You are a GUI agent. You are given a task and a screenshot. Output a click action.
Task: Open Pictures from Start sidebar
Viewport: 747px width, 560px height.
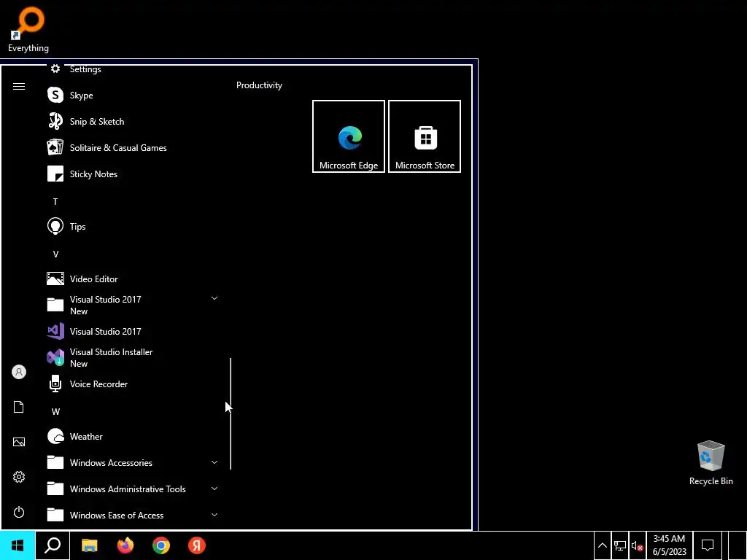pos(18,442)
